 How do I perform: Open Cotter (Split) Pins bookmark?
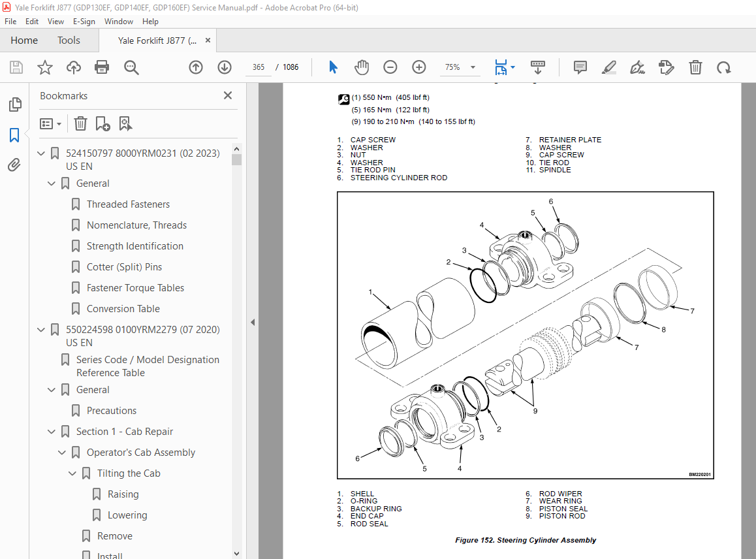(125, 267)
